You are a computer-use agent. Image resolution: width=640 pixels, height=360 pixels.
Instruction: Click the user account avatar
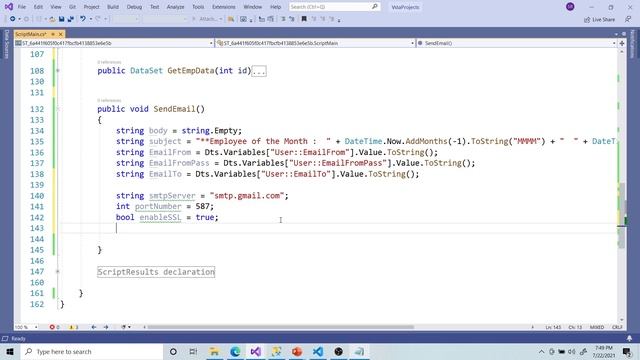click(570, 7)
